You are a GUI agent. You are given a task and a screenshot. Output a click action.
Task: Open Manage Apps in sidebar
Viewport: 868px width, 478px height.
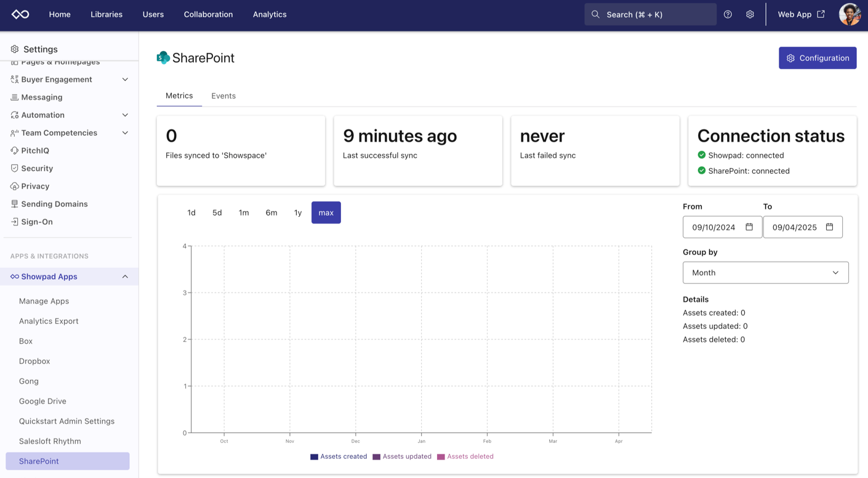tap(44, 301)
